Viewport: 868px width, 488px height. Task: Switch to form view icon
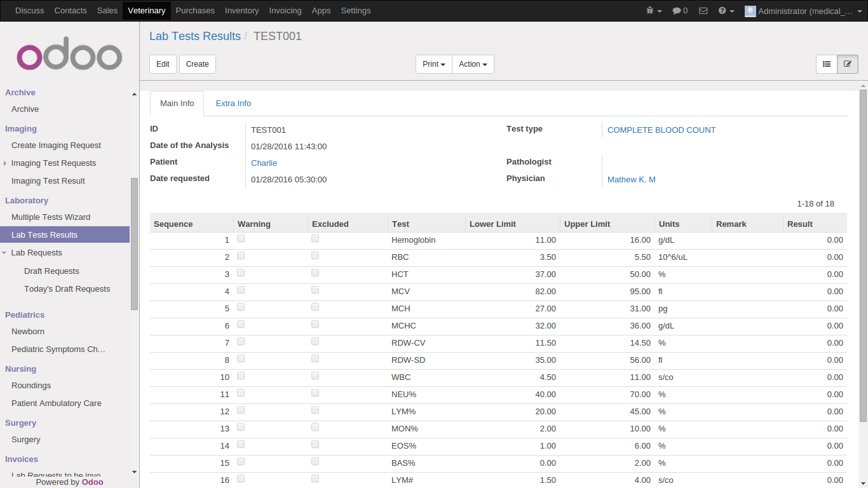pos(848,64)
